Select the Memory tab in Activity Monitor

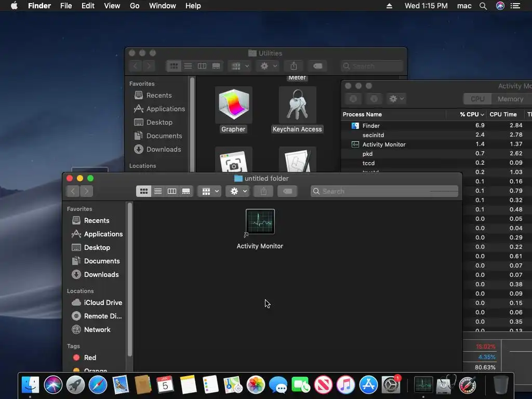pos(510,99)
